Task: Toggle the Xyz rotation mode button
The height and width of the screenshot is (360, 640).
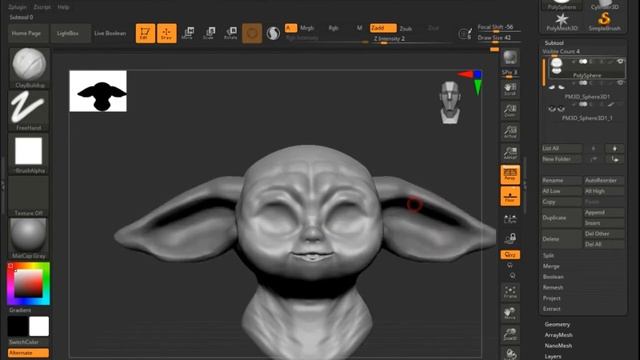Action: tap(510, 255)
